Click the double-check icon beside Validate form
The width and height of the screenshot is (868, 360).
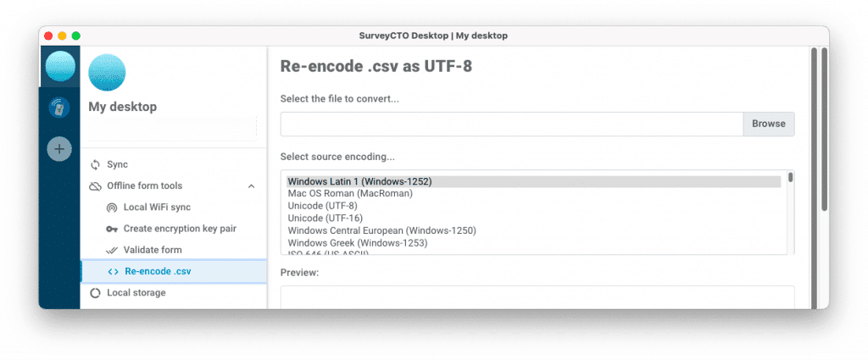[112, 251]
